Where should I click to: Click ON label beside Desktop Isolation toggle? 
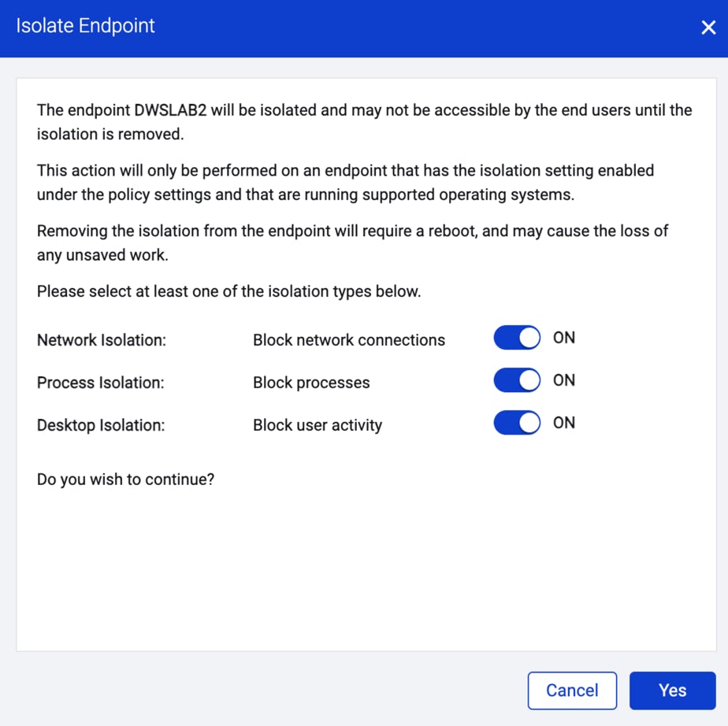[x=564, y=423]
